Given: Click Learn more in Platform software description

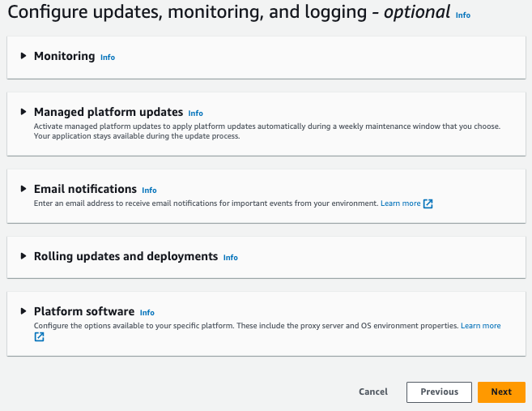Looking at the screenshot, I should click(x=481, y=325).
